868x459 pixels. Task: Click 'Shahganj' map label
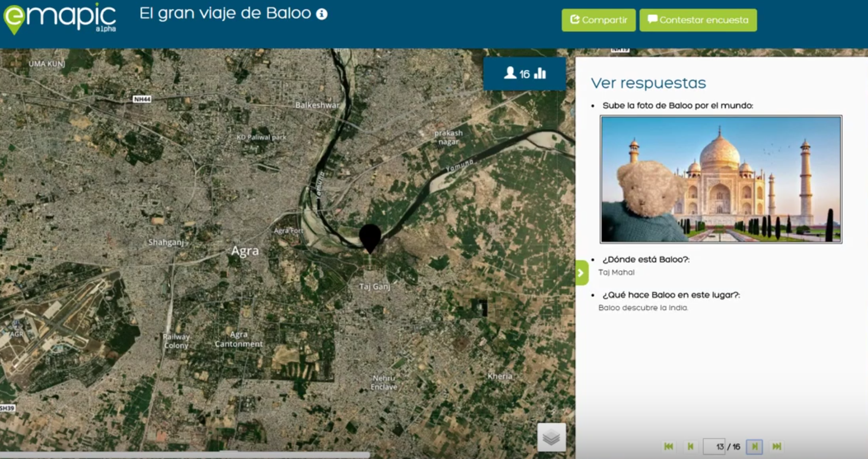(x=166, y=242)
